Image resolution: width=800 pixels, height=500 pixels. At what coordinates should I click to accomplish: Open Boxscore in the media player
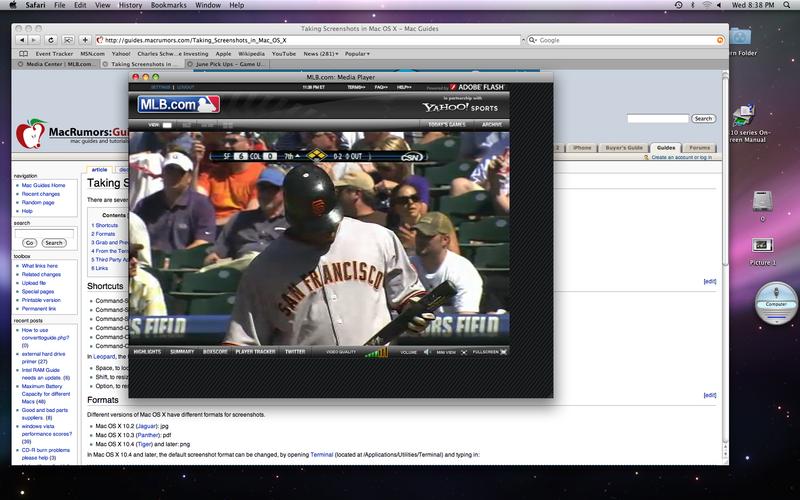click(215, 352)
